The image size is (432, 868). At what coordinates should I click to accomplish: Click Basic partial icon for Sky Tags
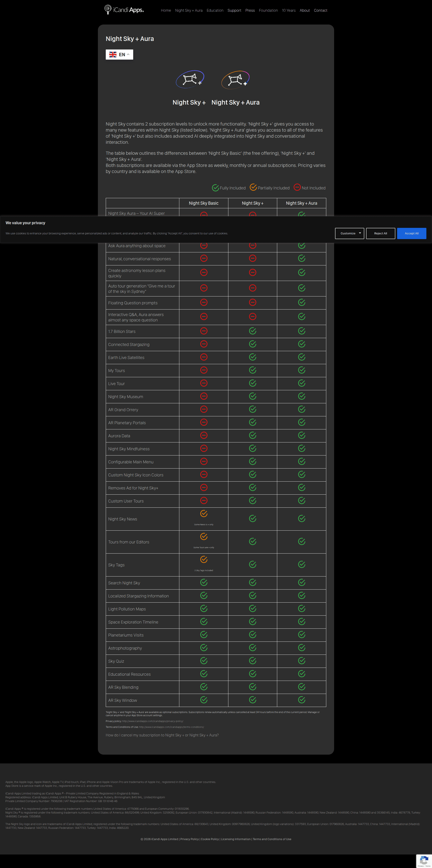[204, 559]
